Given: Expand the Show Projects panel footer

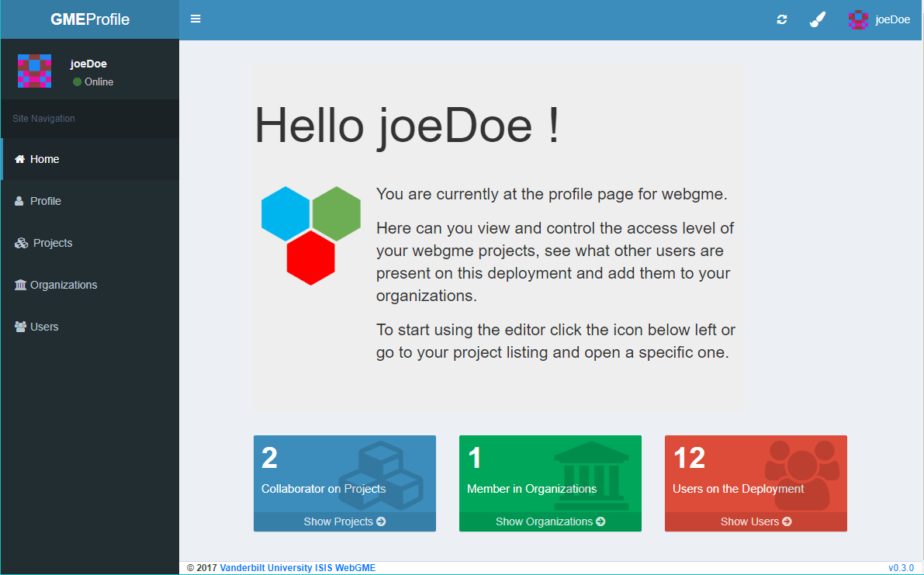Looking at the screenshot, I should (344, 521).
